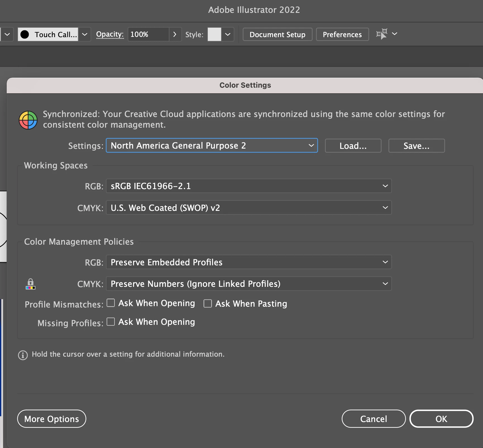This screenshot has width=483, height=448.
Task: Open the leftmost control bar dropdown arrow
Action: [x=7, y=34]
